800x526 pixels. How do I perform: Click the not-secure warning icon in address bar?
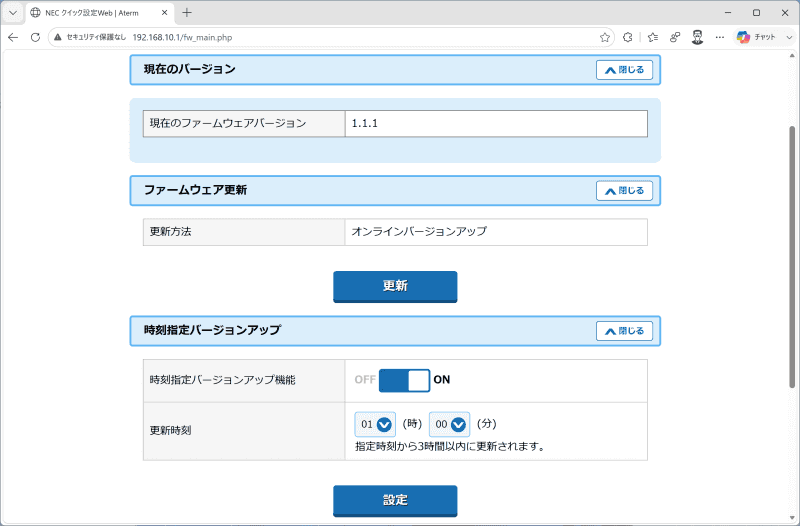point(58,37)
